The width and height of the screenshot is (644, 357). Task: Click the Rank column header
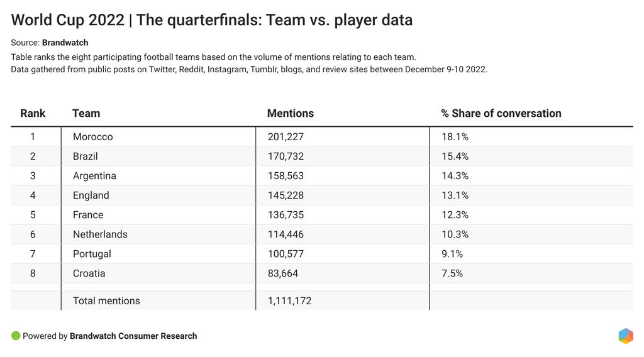coord(33,114)
